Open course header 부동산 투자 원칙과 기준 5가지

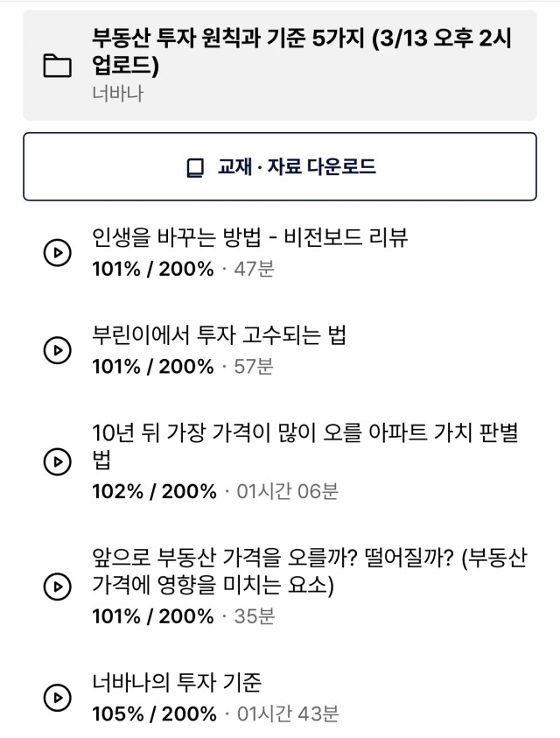click(x=280, y=66)
